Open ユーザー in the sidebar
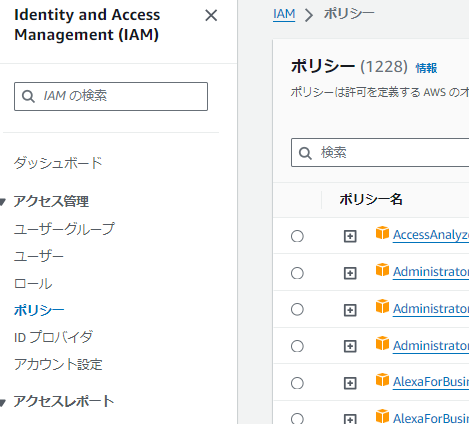This screenshot has width=469, height=424. pos(39,256)
